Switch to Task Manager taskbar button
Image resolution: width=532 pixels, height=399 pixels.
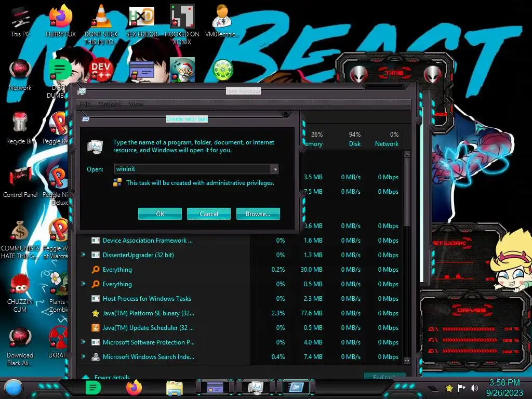point(255,388)
